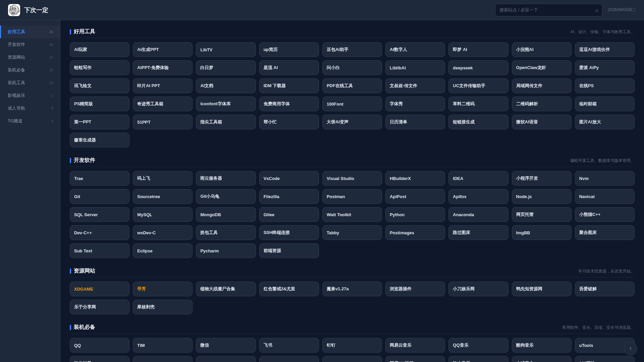
Task: Open the Visual Studio card
Action: tap(352, 178)
